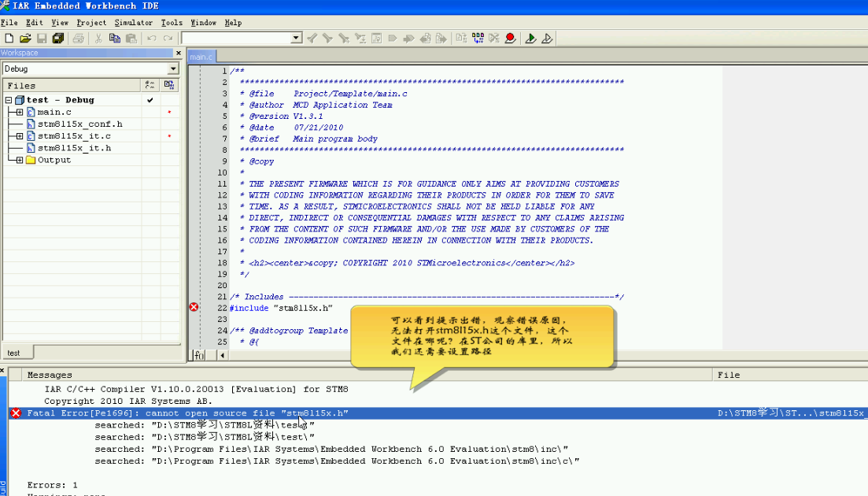Screen dimensions: 868x496
Task: Expand the main.c tree node
Action: (20, 113)
